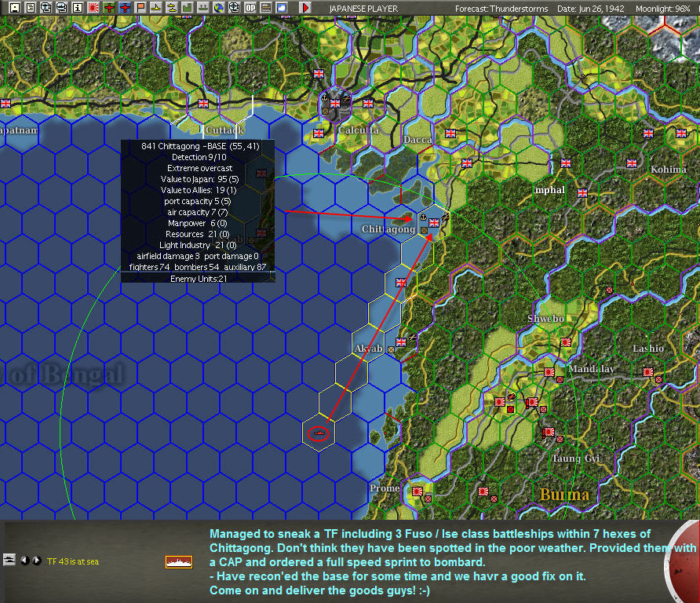The image size is (700, 603).
Task: Click 'Enemy Units:21' in tooltip
Action: point(199,279)
